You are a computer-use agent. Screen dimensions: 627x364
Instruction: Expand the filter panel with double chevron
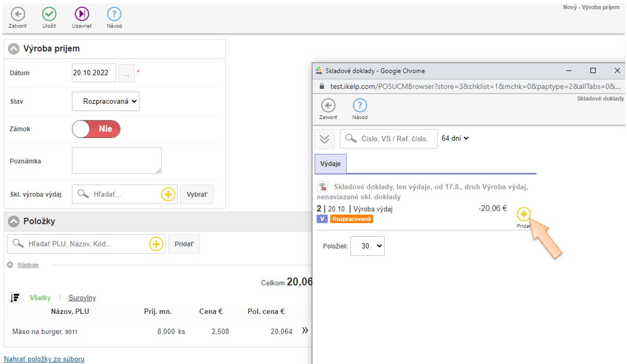(324, 139)
